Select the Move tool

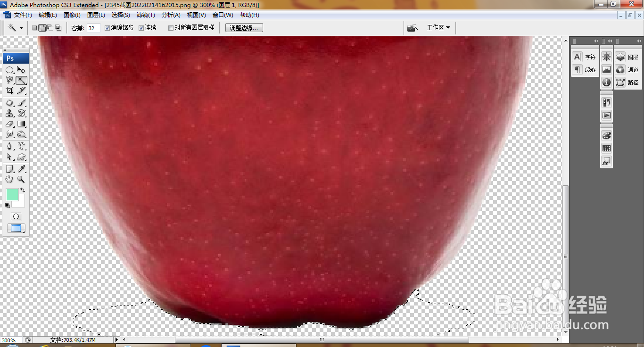(x=21, y=70)
